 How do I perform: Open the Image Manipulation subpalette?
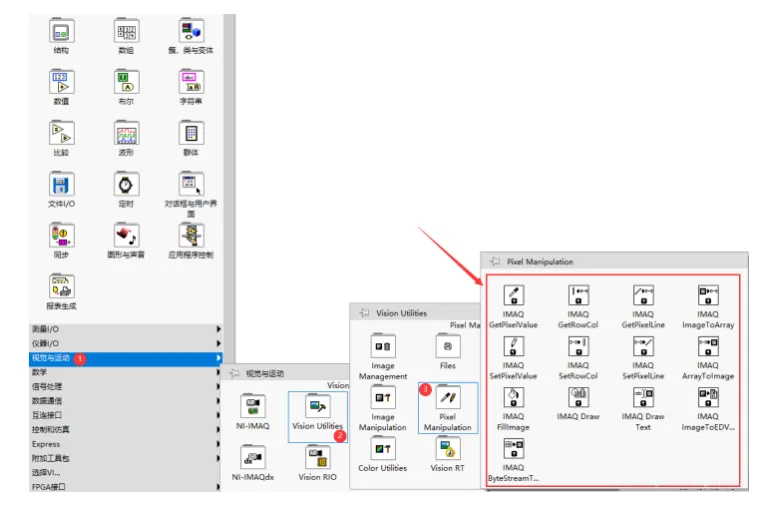click(x=383, y=398)
